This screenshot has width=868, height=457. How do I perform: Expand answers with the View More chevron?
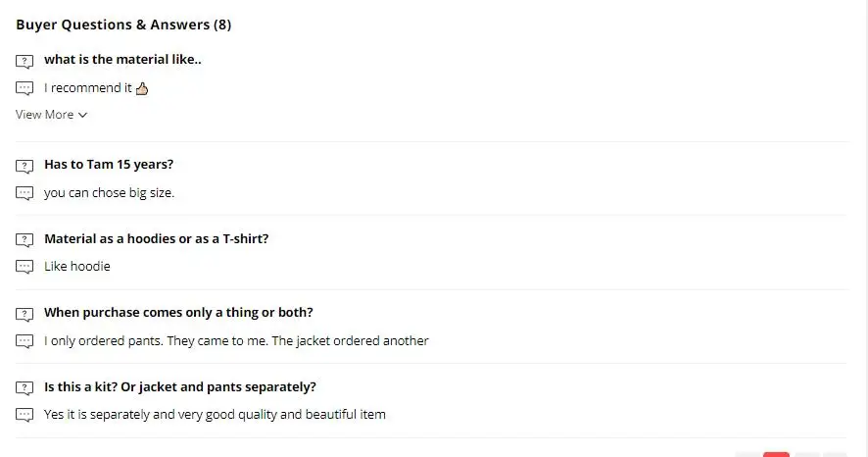pos(82,115)
